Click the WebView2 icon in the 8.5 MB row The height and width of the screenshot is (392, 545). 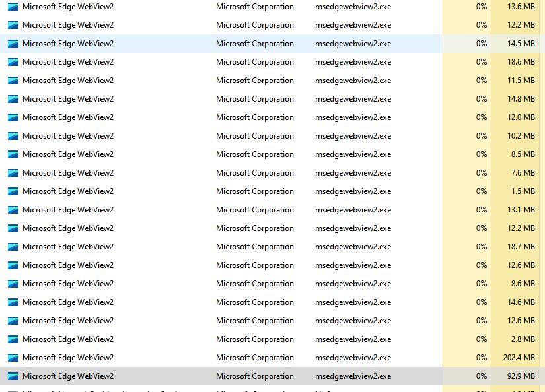[13, 154]
